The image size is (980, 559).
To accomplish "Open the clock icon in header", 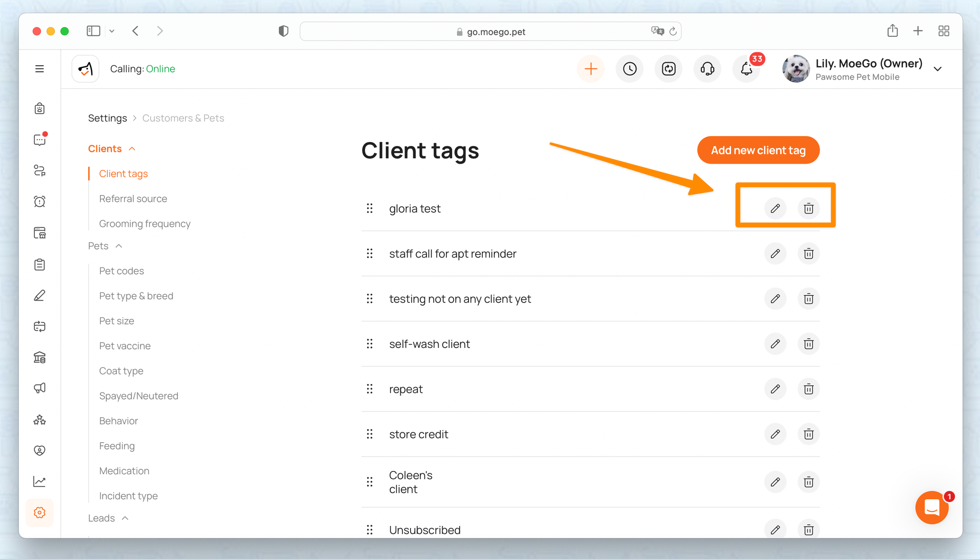I will tap(630, 69).
